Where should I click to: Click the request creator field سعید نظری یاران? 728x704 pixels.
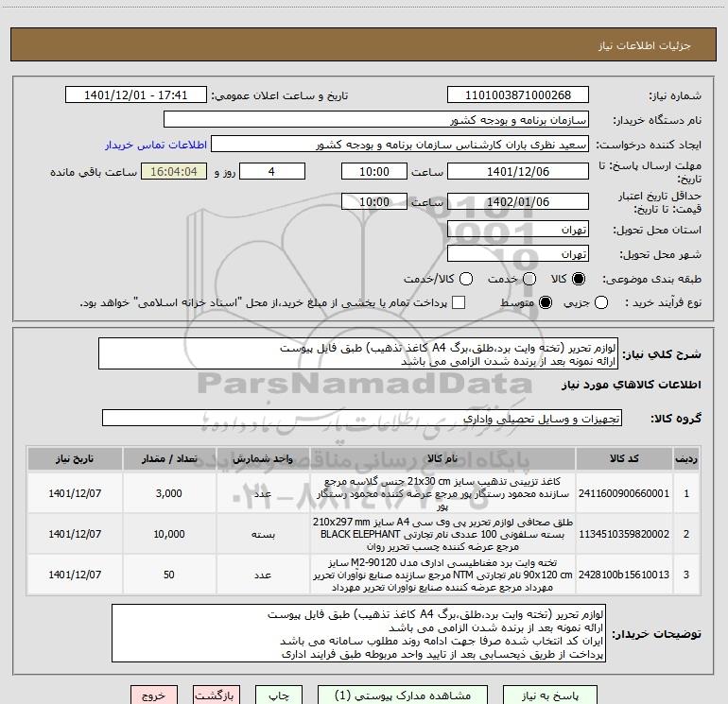click(400, 144)
